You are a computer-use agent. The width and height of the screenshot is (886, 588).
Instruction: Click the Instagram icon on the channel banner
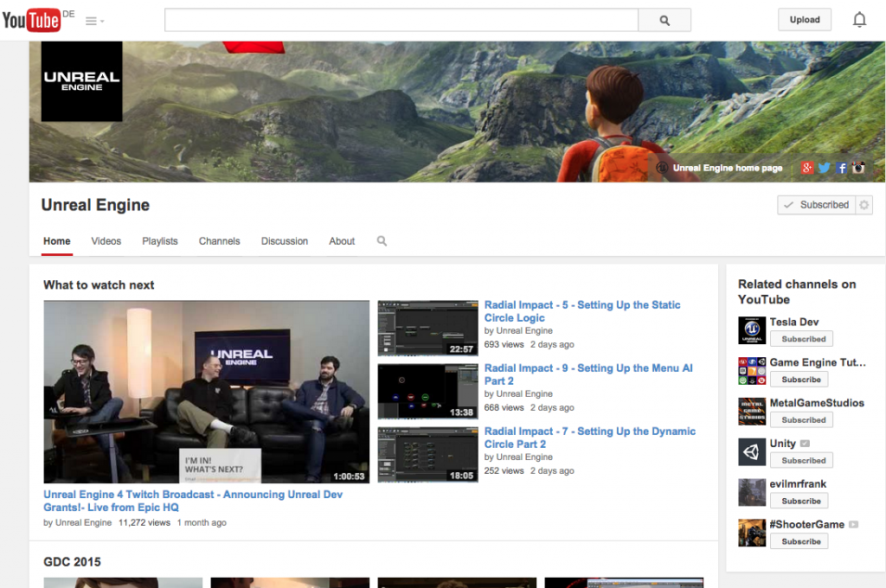[857, 167]
